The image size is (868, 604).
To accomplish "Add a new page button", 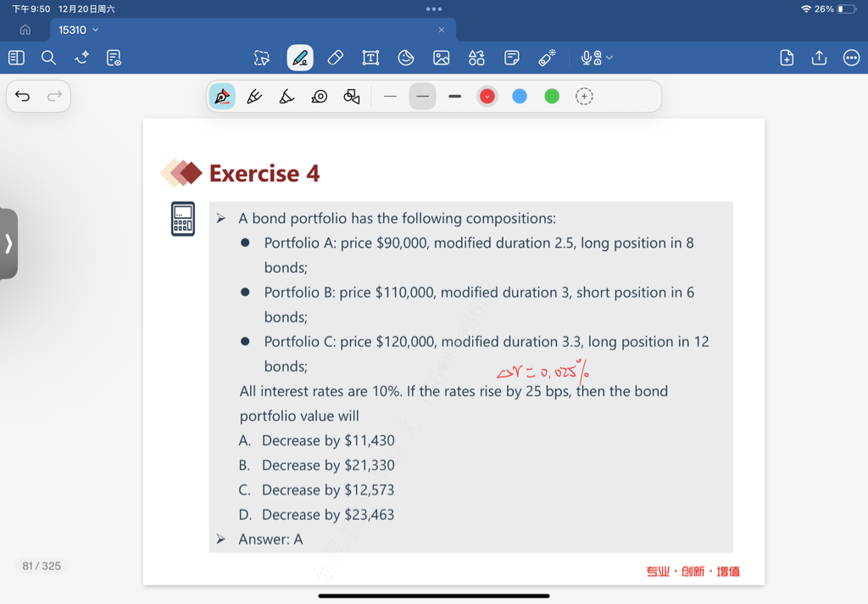I will (787, 58).
